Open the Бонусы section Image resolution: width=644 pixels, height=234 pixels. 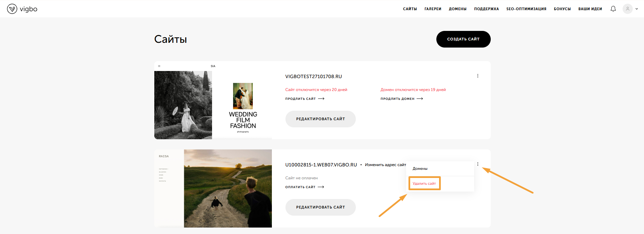click(x=562, y=9)
